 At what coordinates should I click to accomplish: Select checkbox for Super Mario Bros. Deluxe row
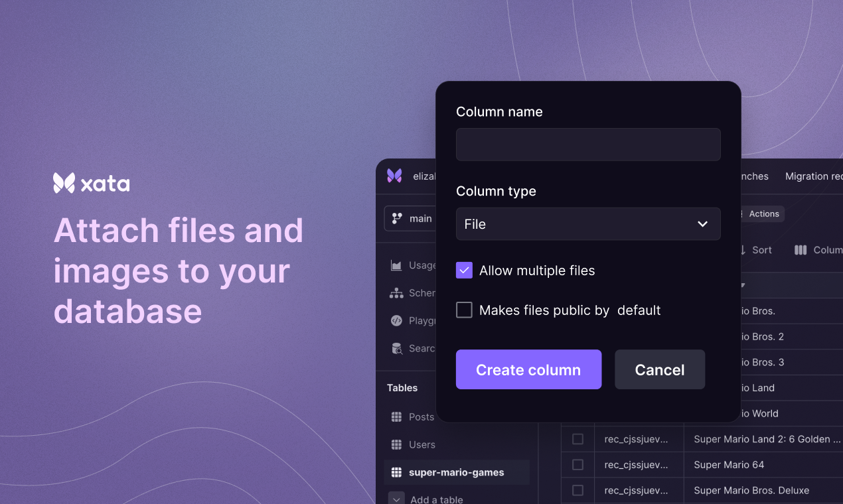(577, 491)
